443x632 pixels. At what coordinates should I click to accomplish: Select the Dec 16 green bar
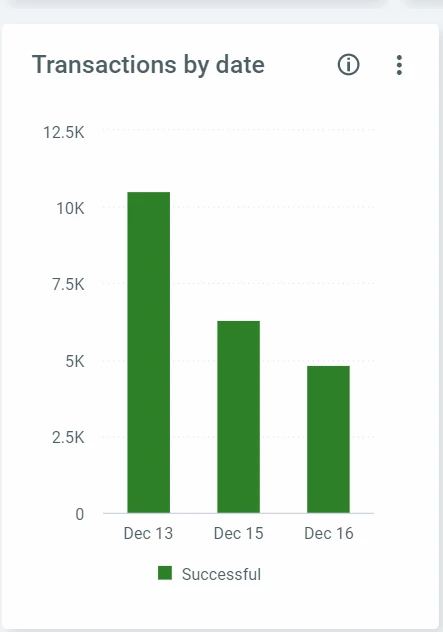coord(329,439)
